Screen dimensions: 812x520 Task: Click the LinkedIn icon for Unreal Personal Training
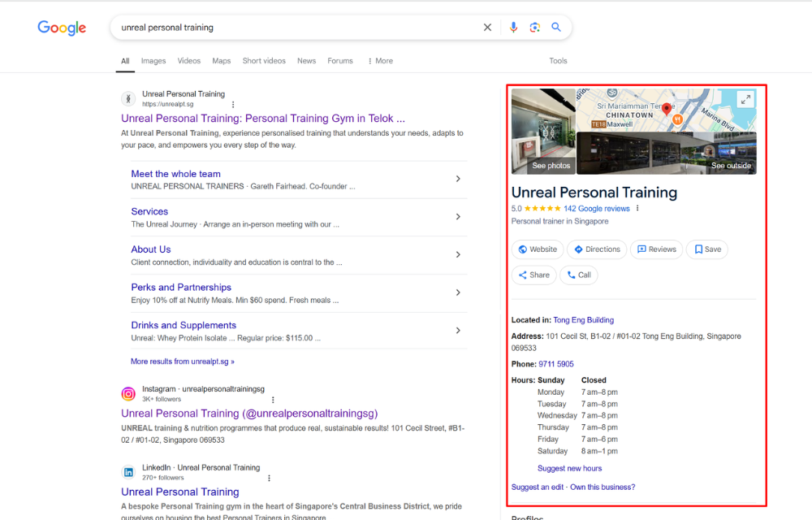point(127,470)
